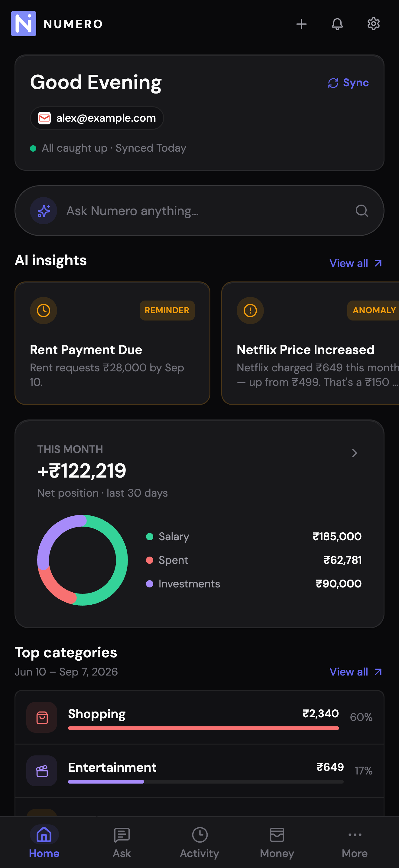Tap the Entertainment progress bar
Screen dimensions: 399x868
(x=206, y=782)
